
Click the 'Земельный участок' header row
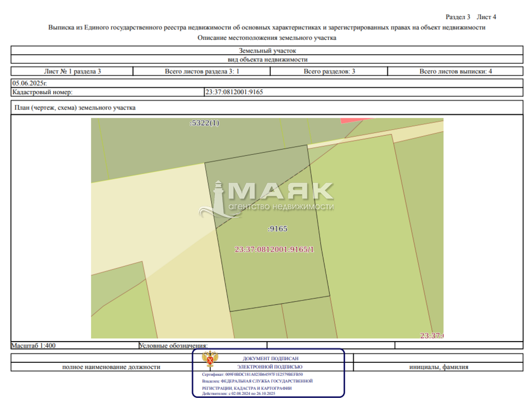[x=267, y=51]
